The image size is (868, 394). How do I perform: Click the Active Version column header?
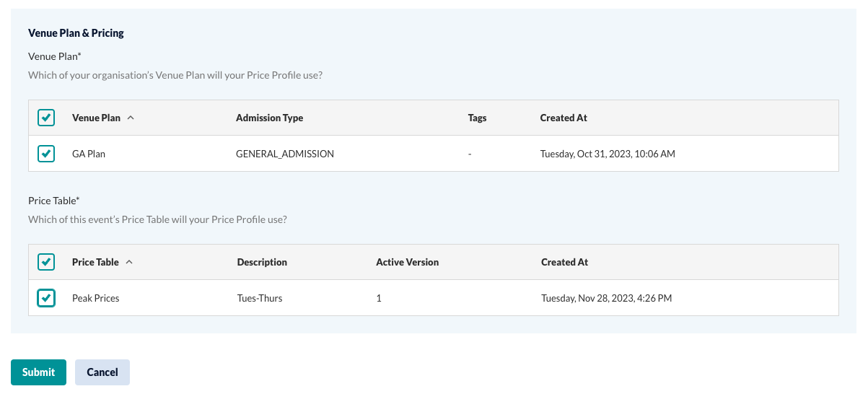407,262
